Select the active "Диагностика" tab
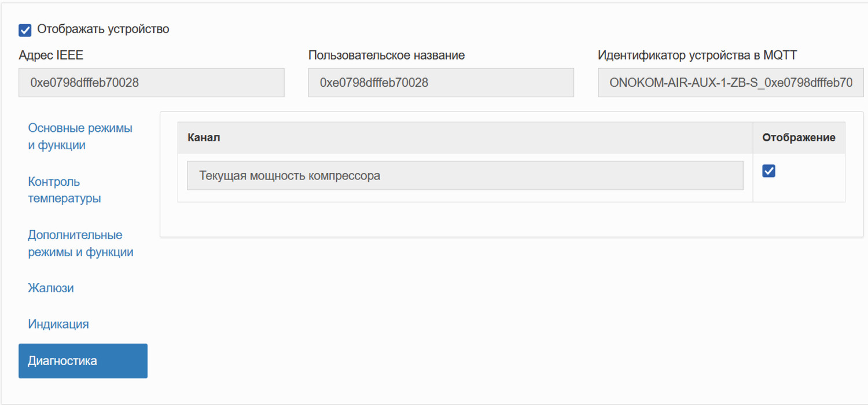Viewport: 868px width, 405px height. [83, 361]
